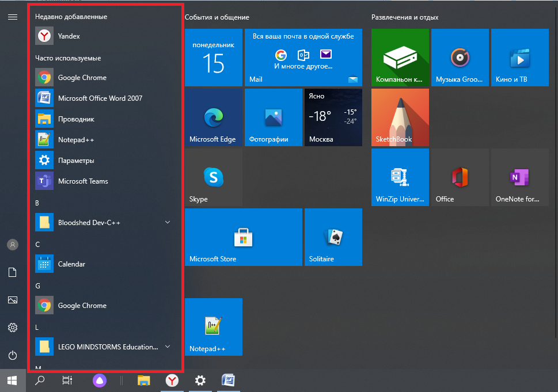Screen dimensions: 558x392
Task: Click the letter B section header
Action: coord(37,203)
